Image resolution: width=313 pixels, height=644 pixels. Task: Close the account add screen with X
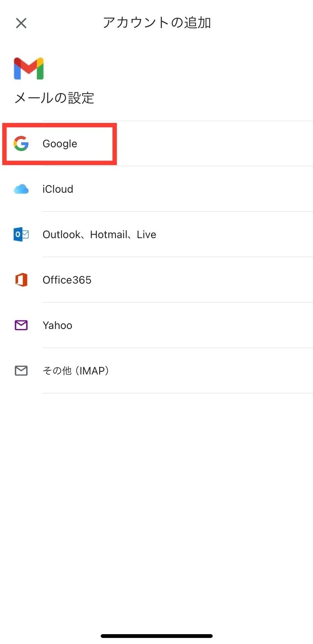point(21,23)
